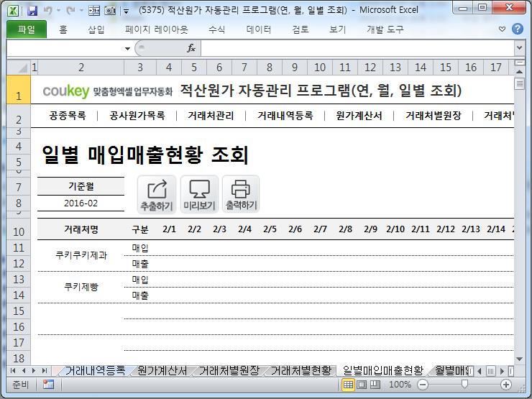The width and height of the screenshot is (532, 399).
Task: Click the Save icon in quick access toolbar
Action: pyautogui.click(x=32, y=11)
